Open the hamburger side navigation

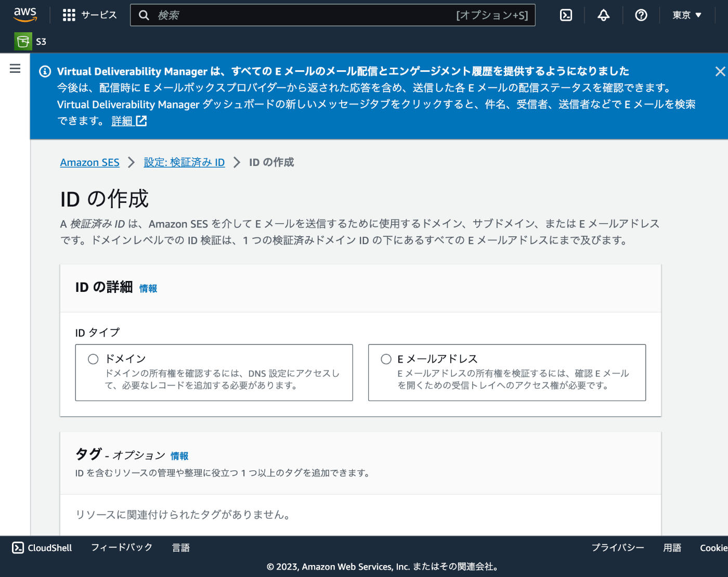[15, 69]
